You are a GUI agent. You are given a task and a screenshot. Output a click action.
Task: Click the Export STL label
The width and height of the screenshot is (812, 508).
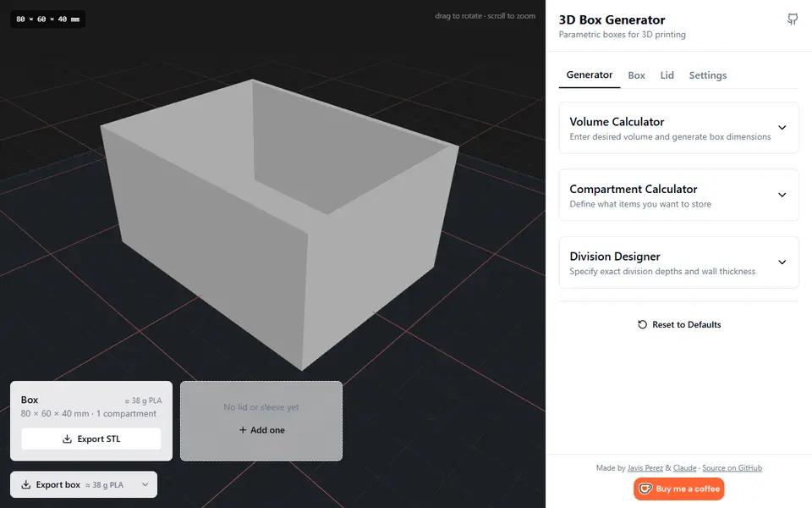(99, 439)
